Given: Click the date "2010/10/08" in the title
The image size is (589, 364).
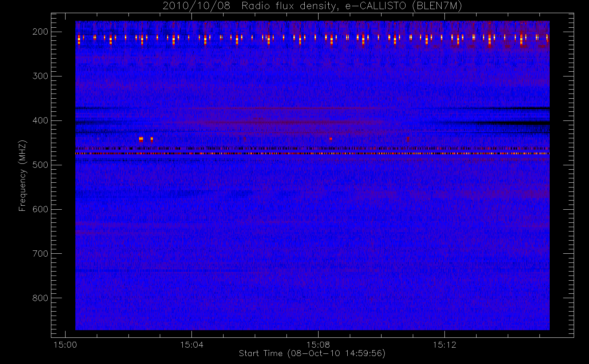Looking at the screenshot, I should point(197,6).
